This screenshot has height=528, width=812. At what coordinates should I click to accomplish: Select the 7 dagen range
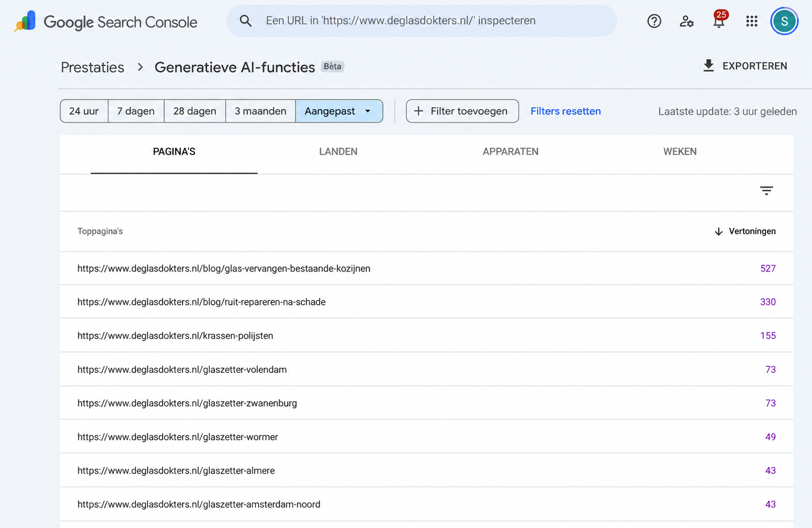[x=136, y=111]
